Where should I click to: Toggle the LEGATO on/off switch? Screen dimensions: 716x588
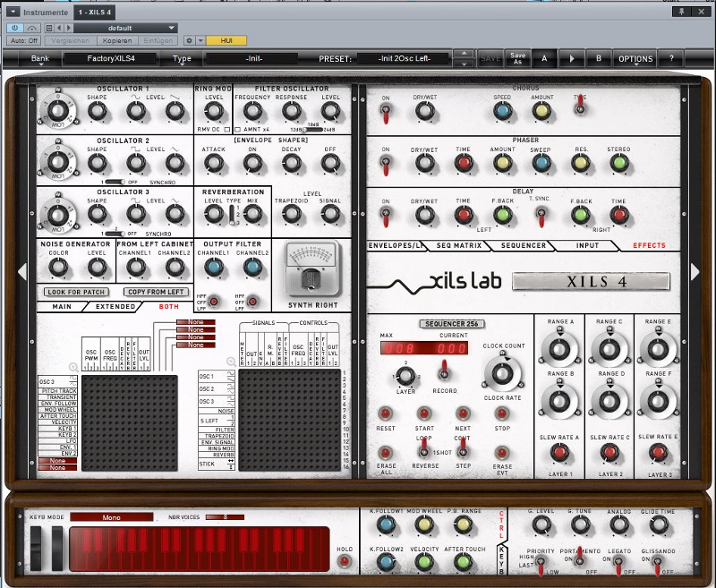pos(618,563)
